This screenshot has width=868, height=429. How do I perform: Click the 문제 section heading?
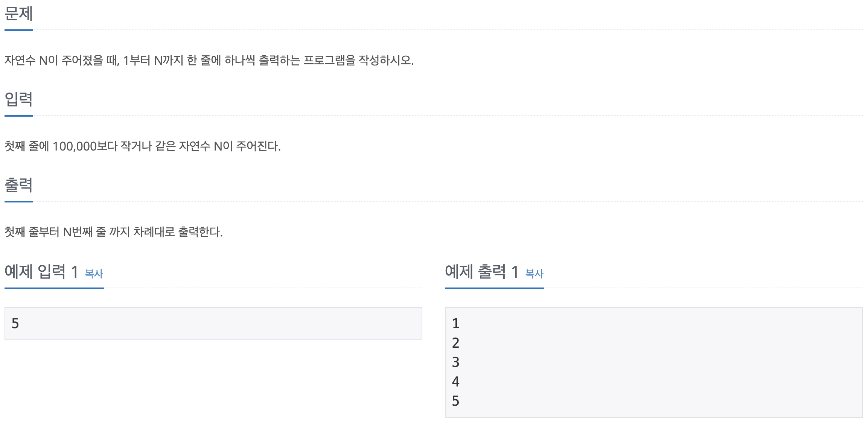point(19,14)
